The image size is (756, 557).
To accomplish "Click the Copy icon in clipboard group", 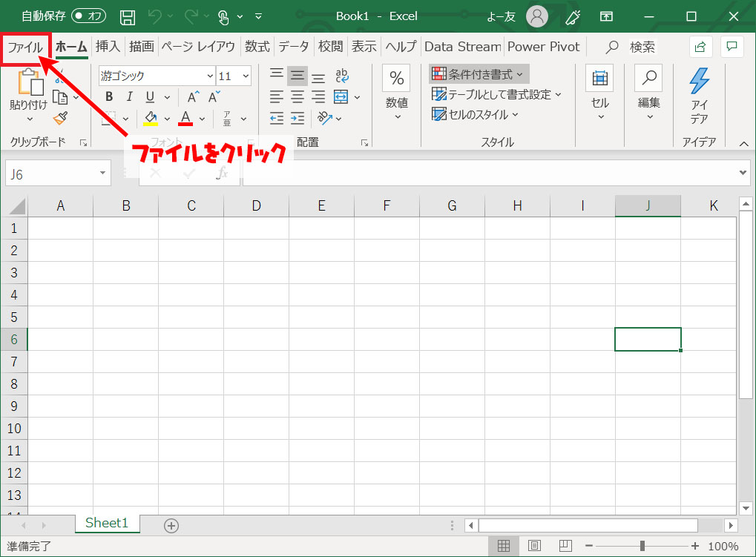I will [x=60, y=97].
